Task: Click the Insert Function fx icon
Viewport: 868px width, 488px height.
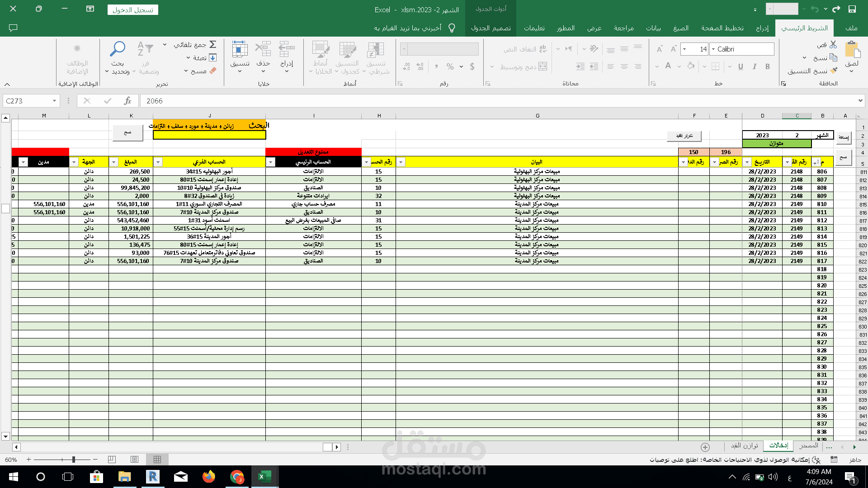Action: pyautogui.click(x=127, y=101)
